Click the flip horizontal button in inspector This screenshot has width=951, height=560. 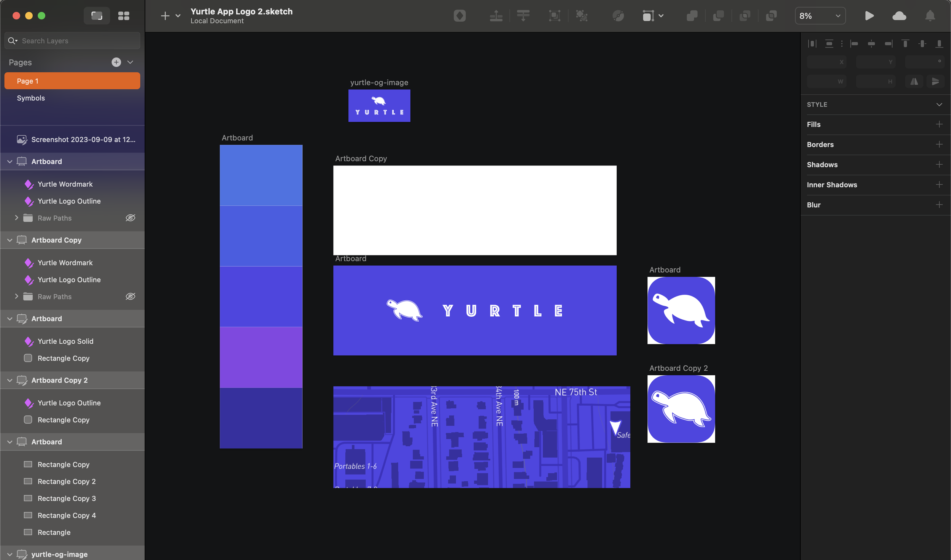click(914, 81)
